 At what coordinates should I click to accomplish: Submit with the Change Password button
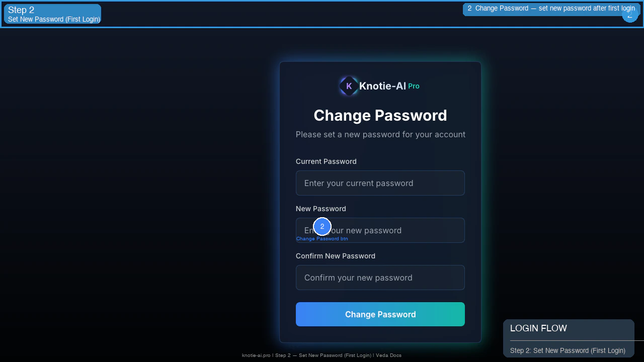point(380,314)
